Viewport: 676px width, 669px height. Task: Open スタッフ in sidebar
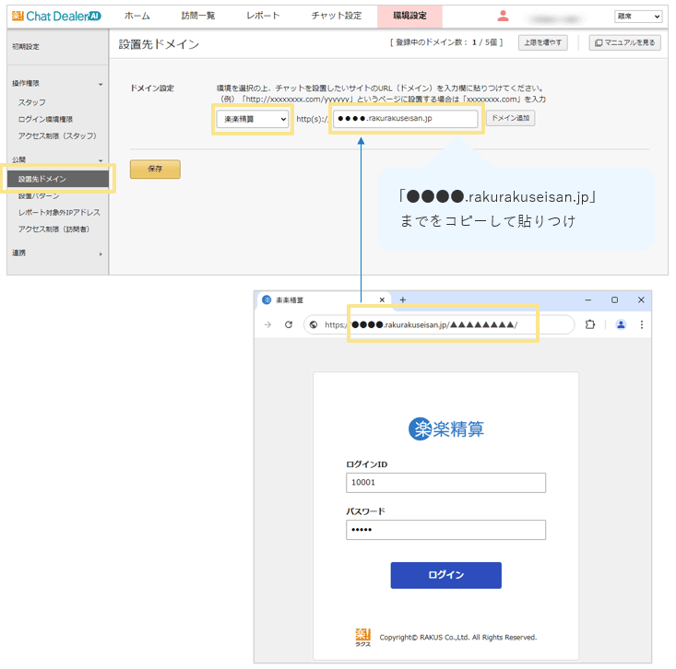coord(32,103)
